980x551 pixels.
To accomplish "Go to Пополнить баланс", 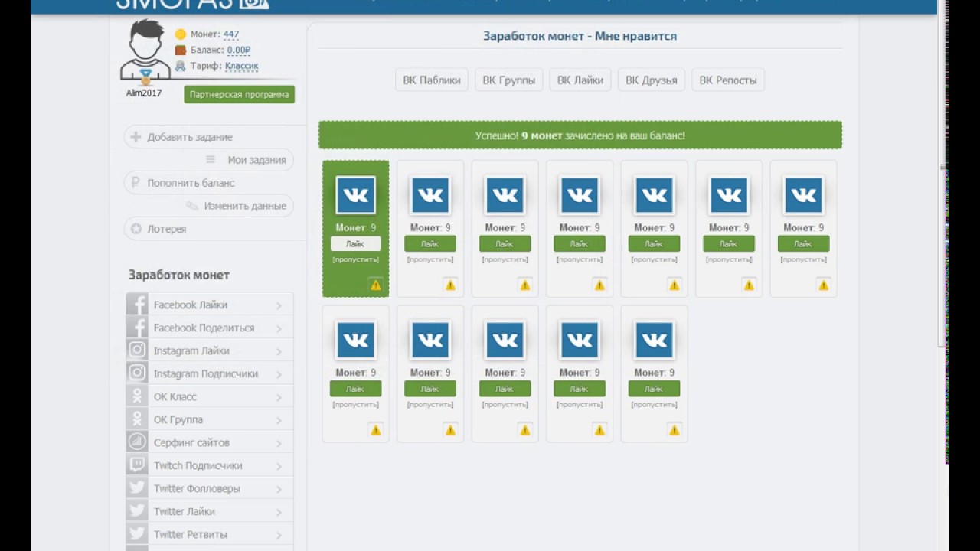I will pos(208,183).
